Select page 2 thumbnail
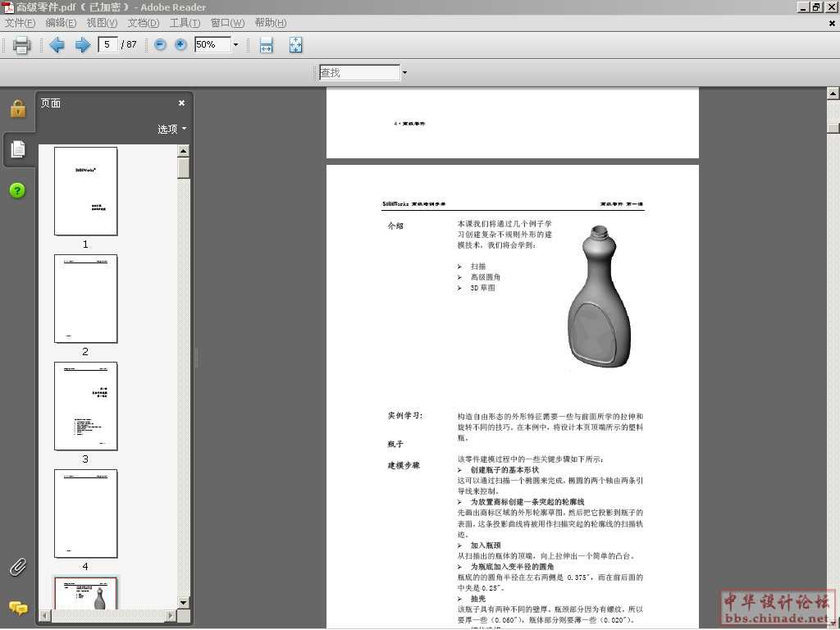840x630 pixels. click(85, 299)
